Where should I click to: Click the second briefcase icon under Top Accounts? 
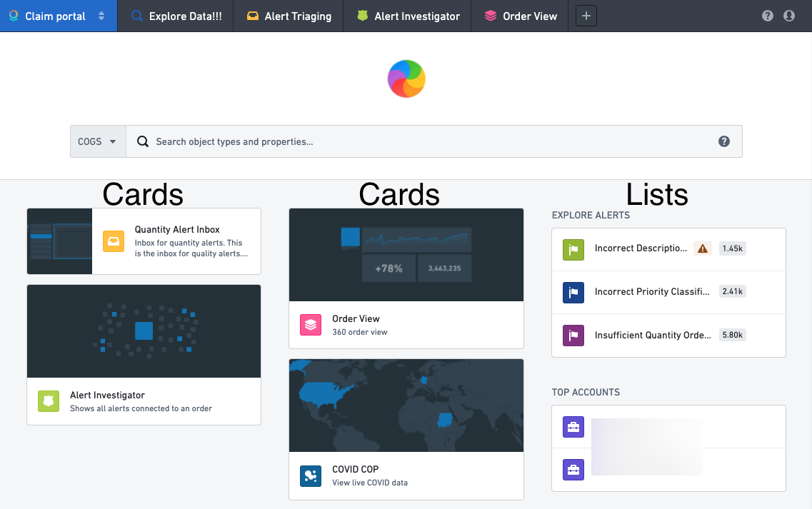(x=573, y=470)
